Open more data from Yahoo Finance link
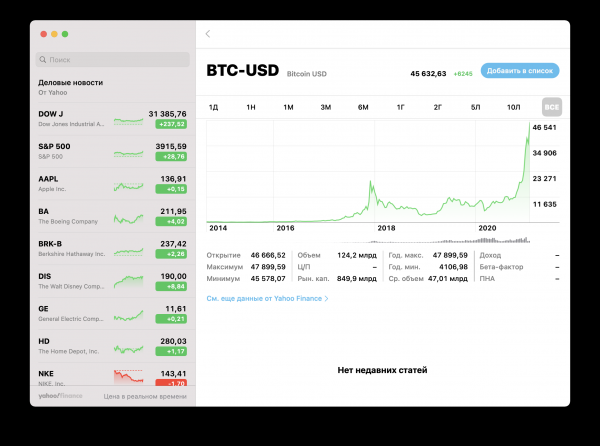Image resolution: width=600 pixels, height=446 pixels. coord(267,298)
